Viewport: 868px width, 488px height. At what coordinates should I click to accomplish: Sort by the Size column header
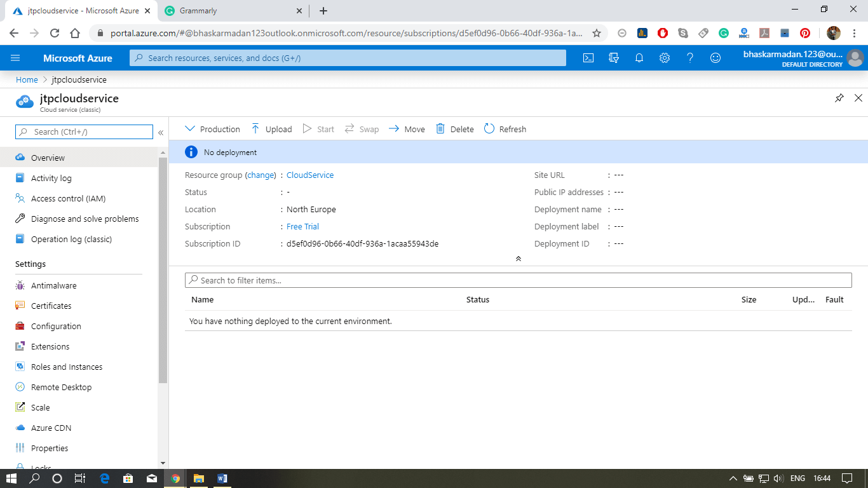749,299
